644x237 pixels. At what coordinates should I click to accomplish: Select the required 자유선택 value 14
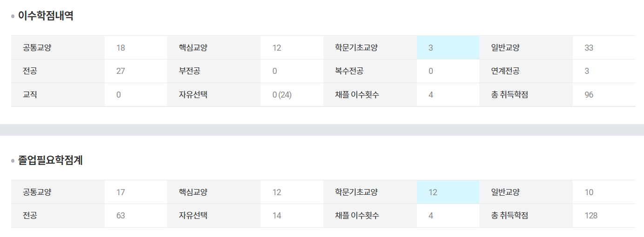coord(277,216)
